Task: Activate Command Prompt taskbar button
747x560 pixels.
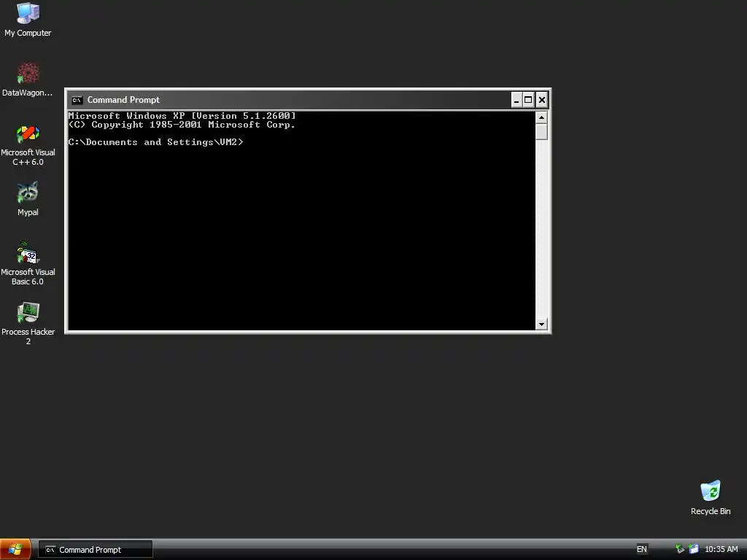Action: (x=96, y=550)
